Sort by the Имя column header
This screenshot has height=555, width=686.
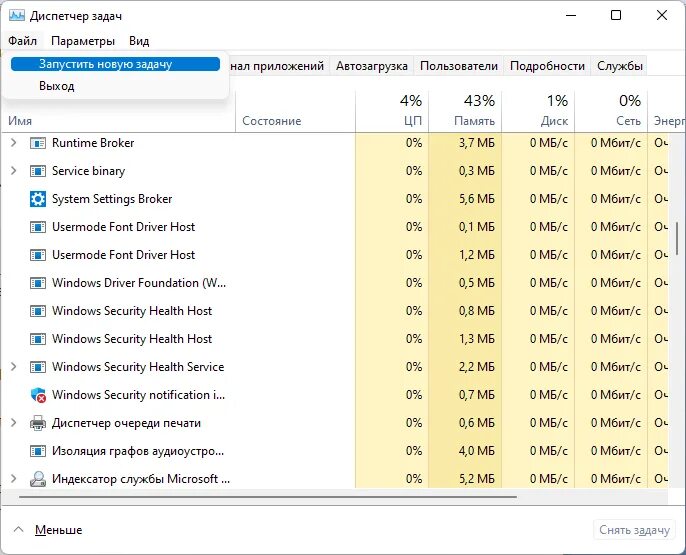click(119, 121)
